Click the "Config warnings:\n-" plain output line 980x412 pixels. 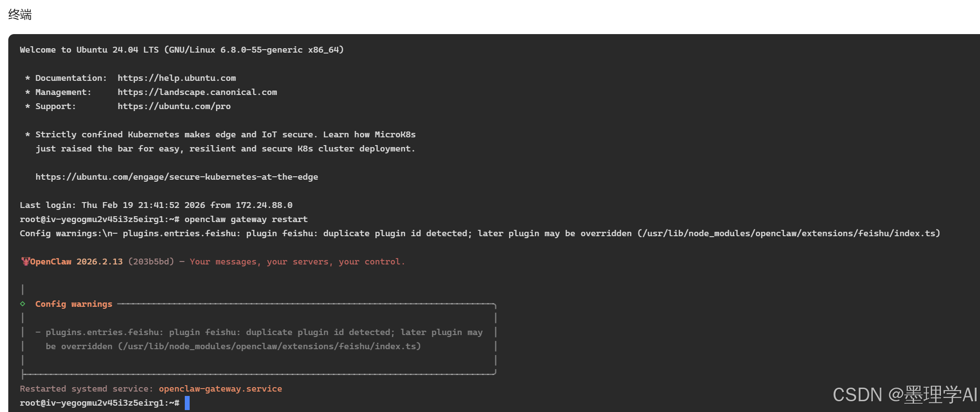point(480,233)
